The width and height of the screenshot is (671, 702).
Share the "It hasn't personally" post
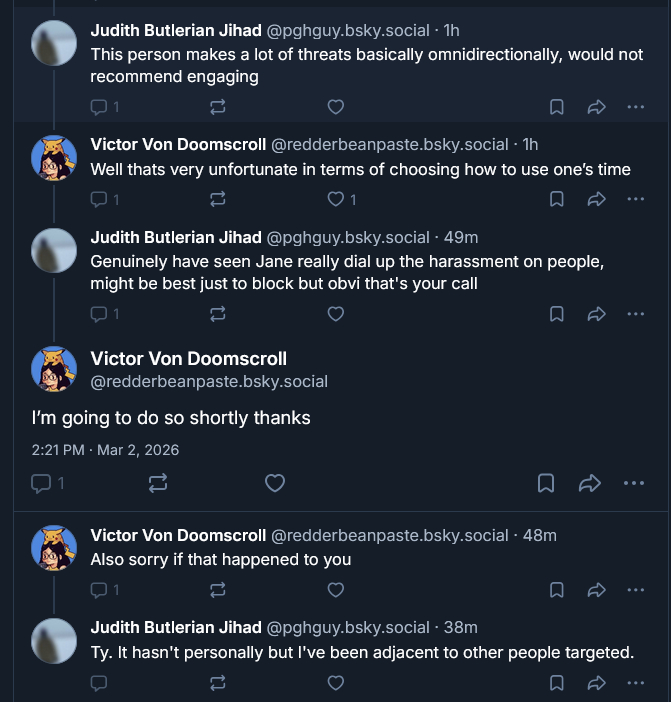pyautogui.click(x=596, y=683)
